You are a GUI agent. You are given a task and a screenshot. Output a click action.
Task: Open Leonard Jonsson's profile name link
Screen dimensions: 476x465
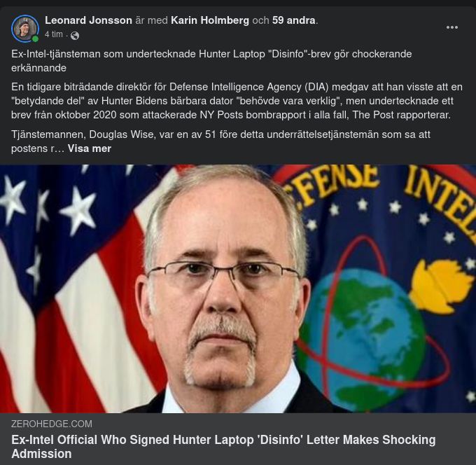point(88,20)
